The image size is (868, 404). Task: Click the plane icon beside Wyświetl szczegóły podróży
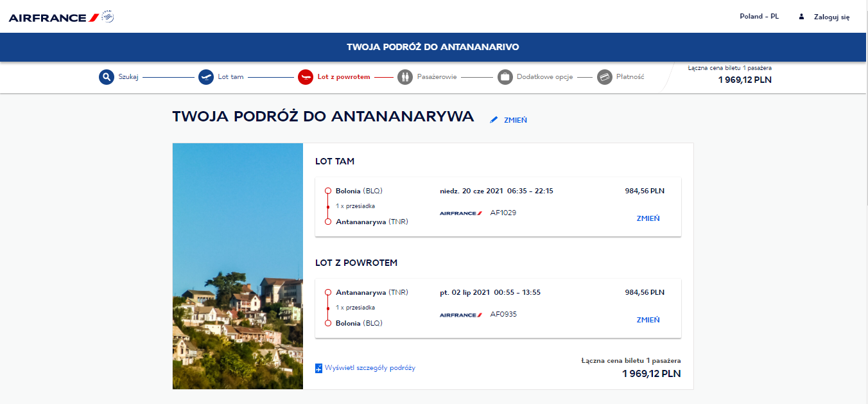(x=318, y=368)
